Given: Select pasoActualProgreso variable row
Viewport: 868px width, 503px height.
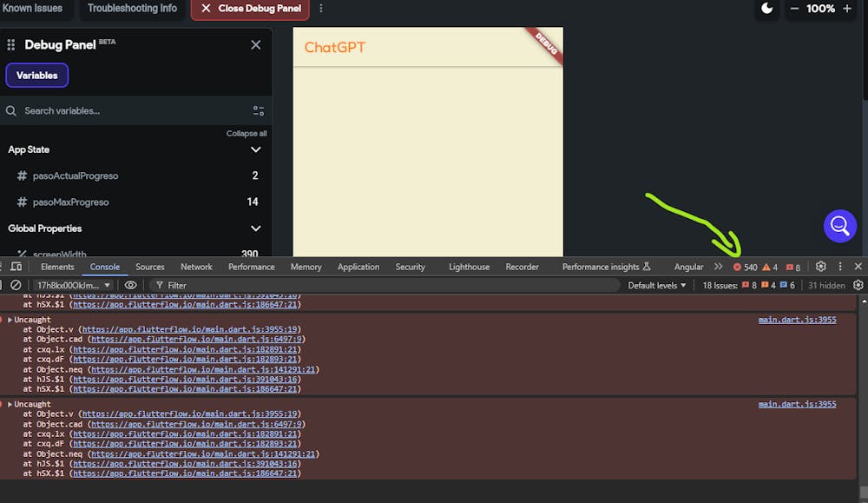Looking at the screenshot, I should tap(135, 175).
